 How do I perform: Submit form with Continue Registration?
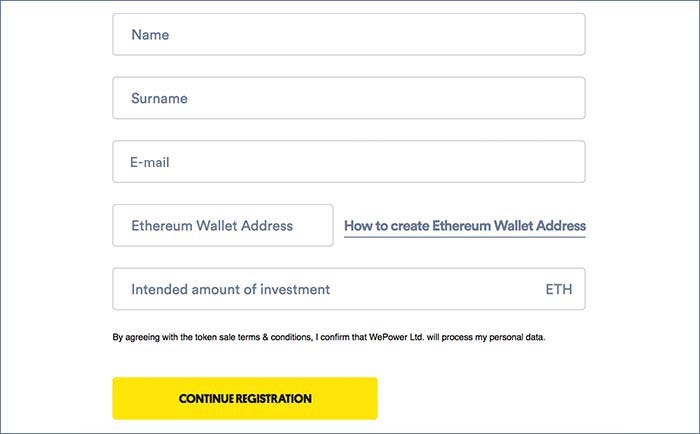[245, 398]
